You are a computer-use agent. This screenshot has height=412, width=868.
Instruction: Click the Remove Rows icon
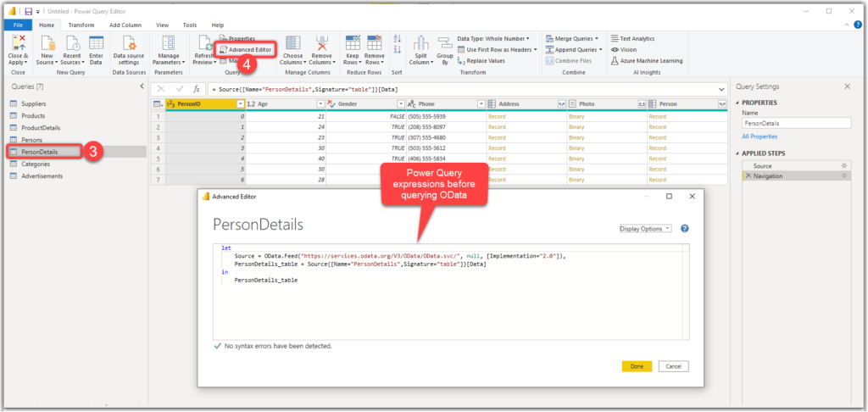pos(375,42)
